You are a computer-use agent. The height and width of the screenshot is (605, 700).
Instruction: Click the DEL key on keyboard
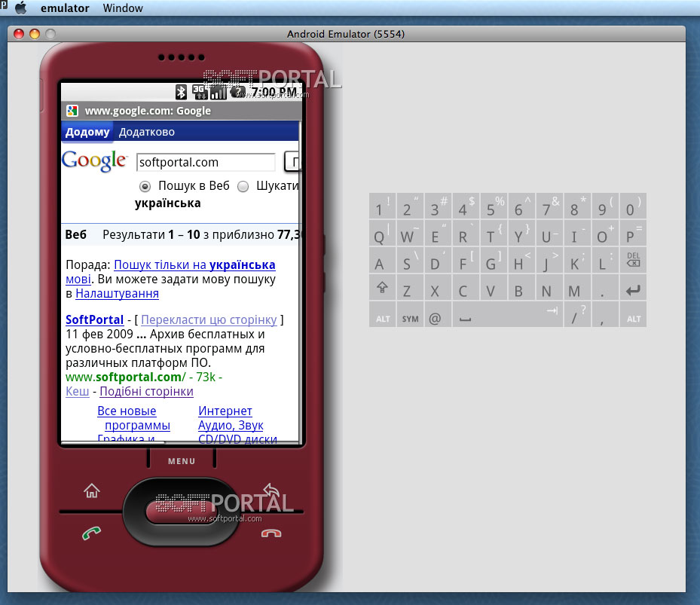click(x=633, y=260)
